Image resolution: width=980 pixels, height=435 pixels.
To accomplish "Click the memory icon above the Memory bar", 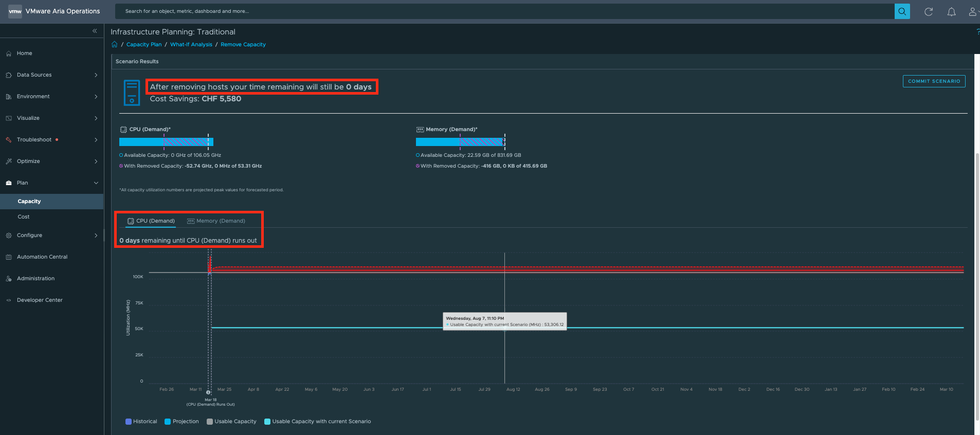I will pyautogui.click(x=420, y=130).
